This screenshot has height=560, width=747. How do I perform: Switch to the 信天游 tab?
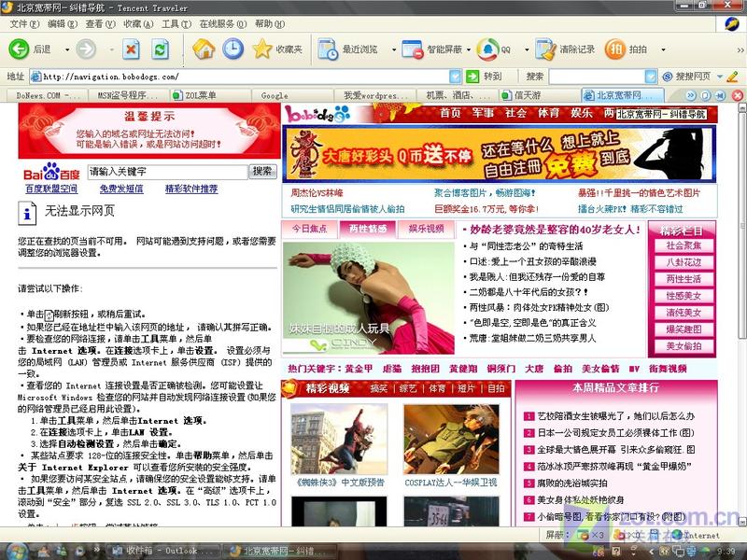point(540,96)
